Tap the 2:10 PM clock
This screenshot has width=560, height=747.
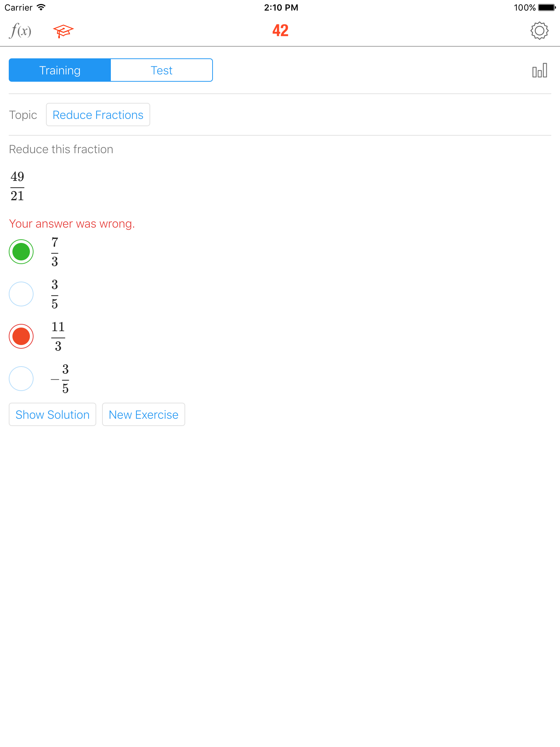pos(281,7)
